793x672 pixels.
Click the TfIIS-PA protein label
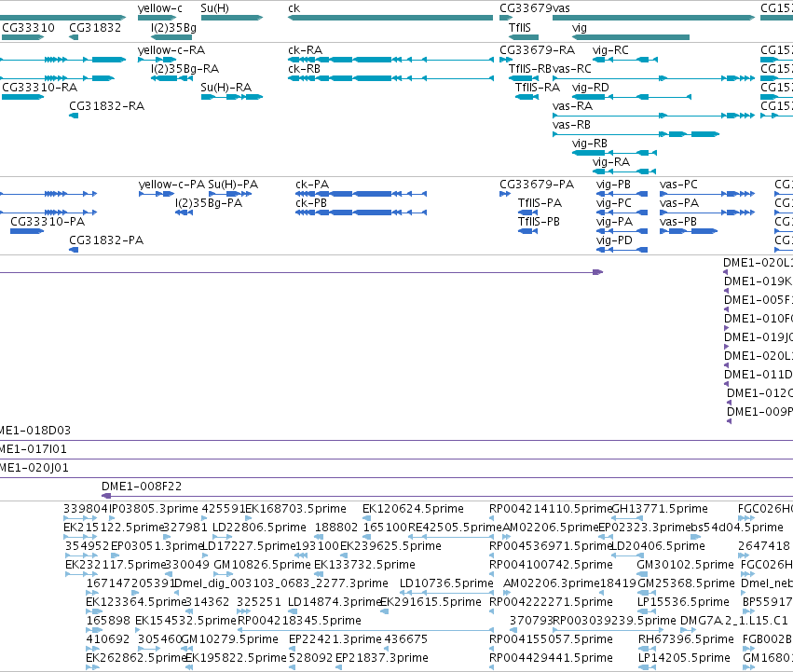(x=540, y=203)
